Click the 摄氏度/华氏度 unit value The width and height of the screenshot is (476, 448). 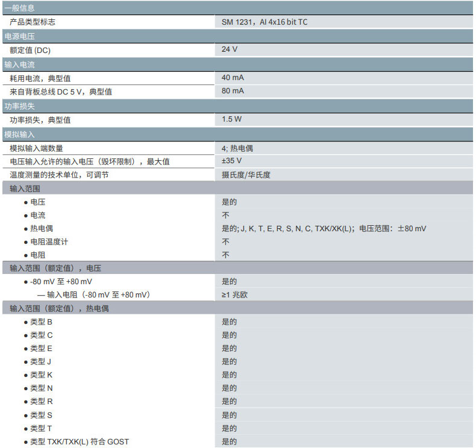click(x=246, y=175)
